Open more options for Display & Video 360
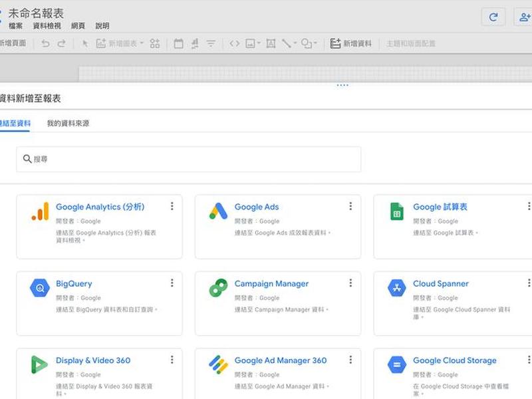The height and width of the screenshot is (399, 532). coord(172,359)
